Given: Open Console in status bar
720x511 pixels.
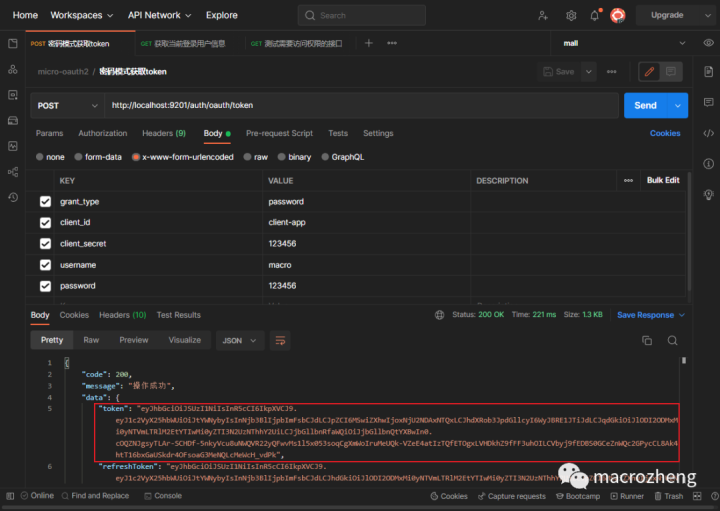Looking at the screenshot, I should tap(163, 496).
